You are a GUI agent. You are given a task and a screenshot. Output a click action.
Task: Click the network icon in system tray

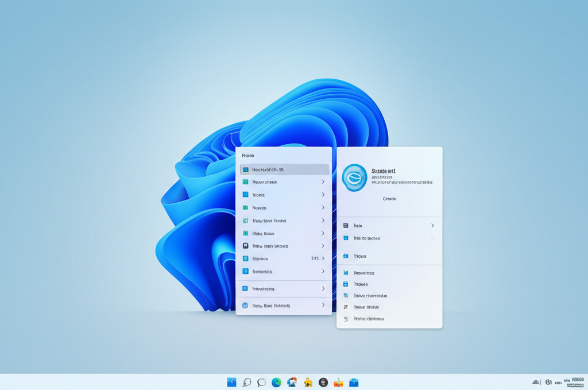536,382
